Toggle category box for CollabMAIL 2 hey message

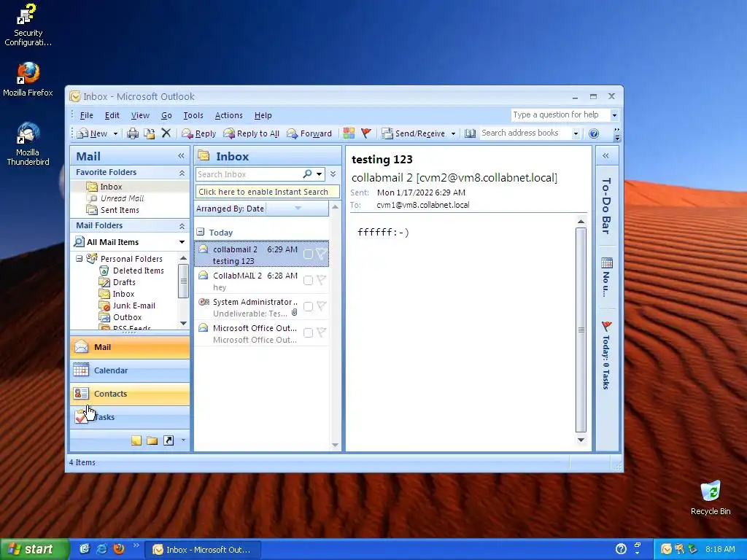(x=309, y=280)
